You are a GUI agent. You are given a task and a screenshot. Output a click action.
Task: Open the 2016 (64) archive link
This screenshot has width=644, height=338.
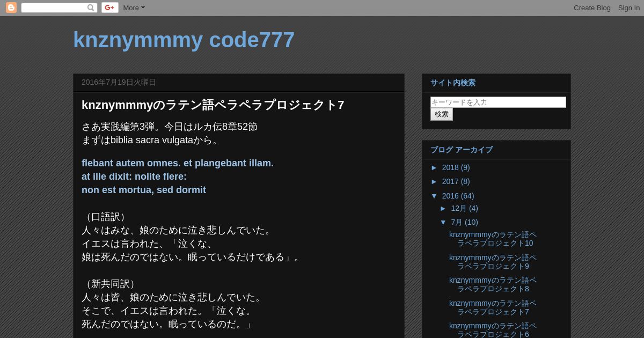tap(458, 196)
